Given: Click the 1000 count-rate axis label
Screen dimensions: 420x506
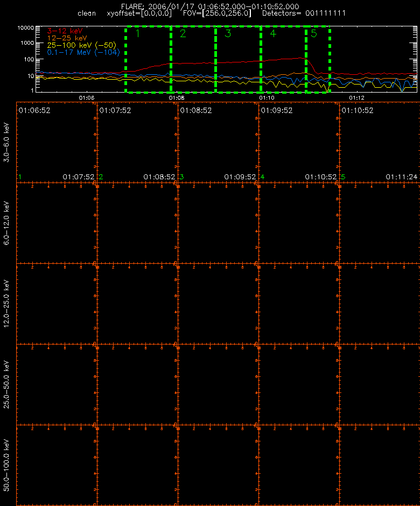Looking at the screenshot, I should tap(27, 43).
